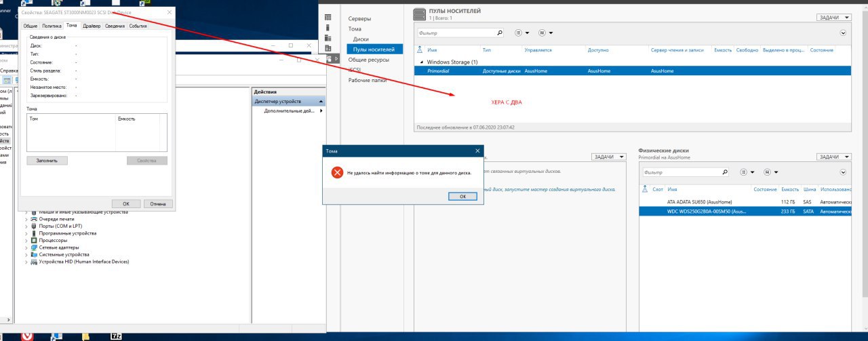Image resolution: width=868 pixels, height=341 pixels.
Task: Sort pools by Имя column
Action: tap(432, 50)
